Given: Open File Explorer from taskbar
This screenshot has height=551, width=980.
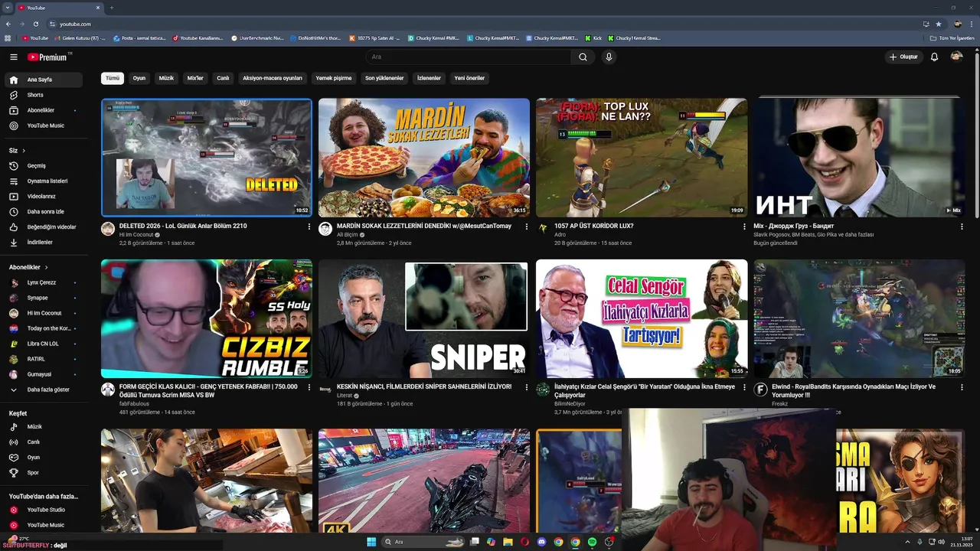Looking at the screenshot, I should coord(508,542).
